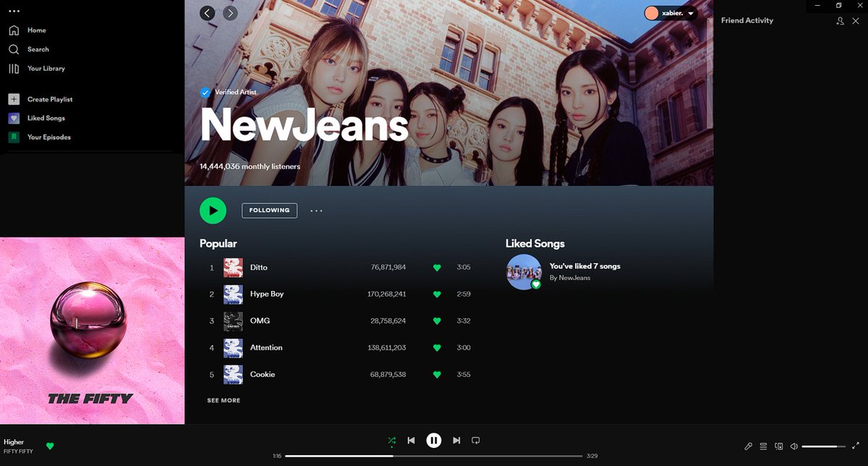Pause the current song

pyautogui.click(x=433, y=440)
